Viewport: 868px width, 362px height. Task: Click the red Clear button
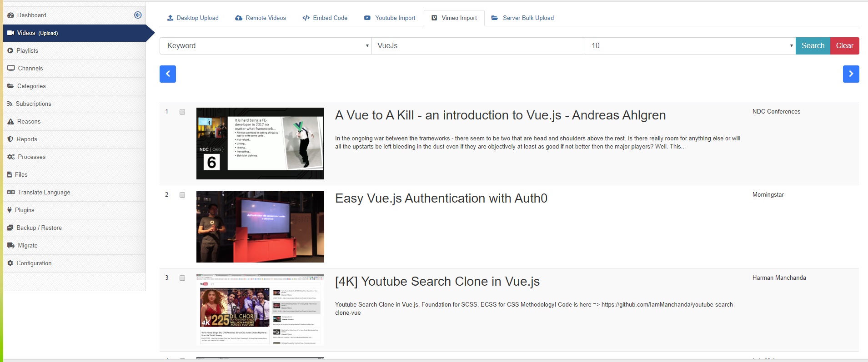click(x=845, y=46)
